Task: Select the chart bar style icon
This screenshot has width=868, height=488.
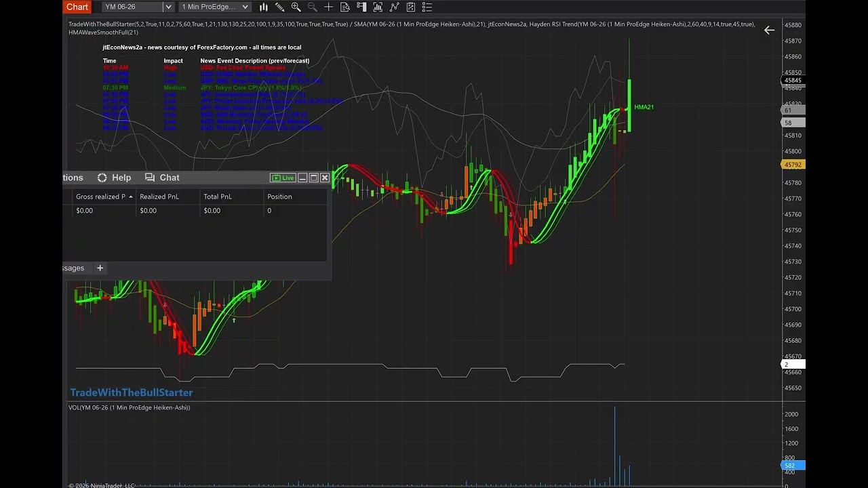Action: [264, 7]
